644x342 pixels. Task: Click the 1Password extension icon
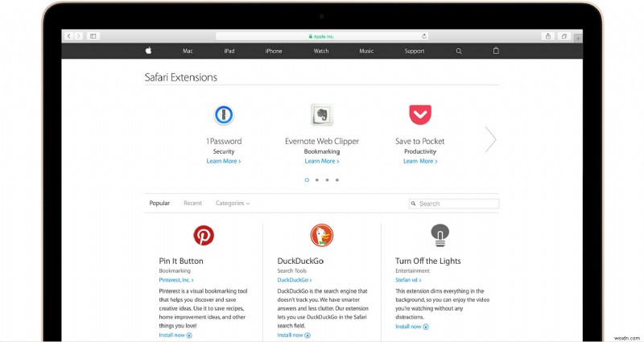click(223, 114)
